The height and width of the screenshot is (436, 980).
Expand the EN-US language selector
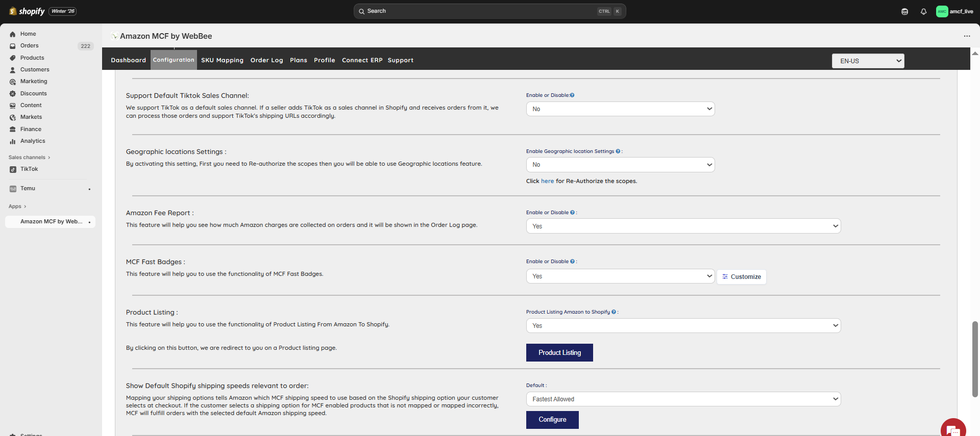[868, 61]
